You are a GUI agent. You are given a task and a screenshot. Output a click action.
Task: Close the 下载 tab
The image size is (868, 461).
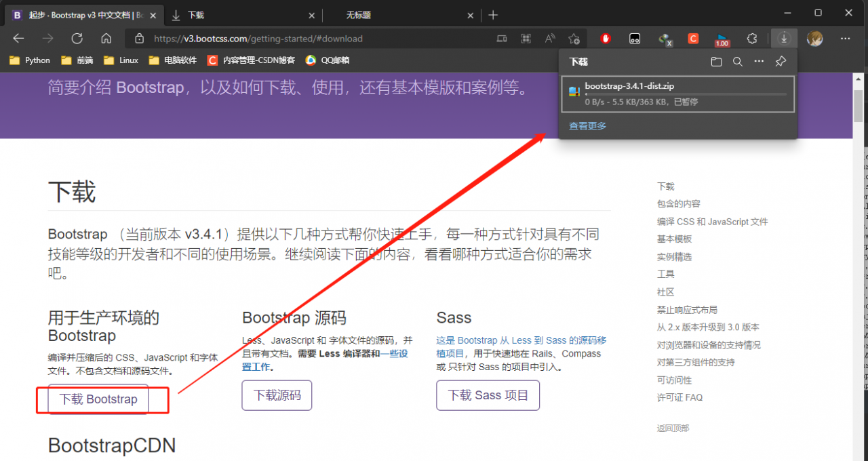coord(311,15)
